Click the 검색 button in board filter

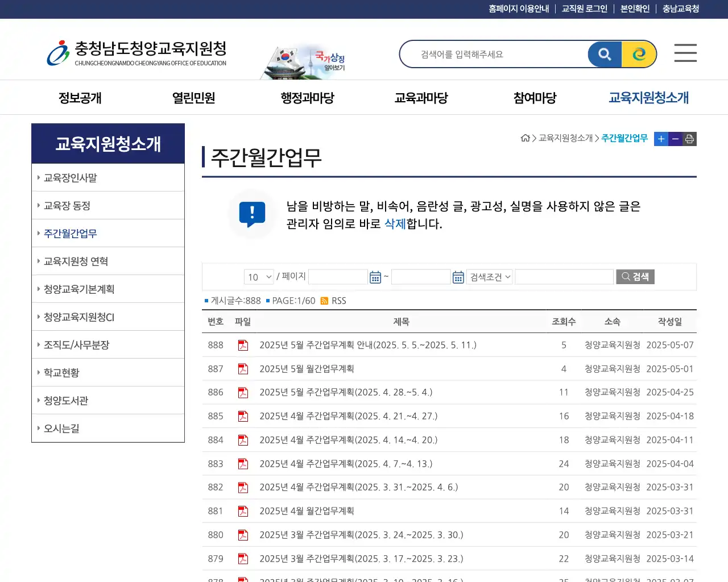point(635,277)
